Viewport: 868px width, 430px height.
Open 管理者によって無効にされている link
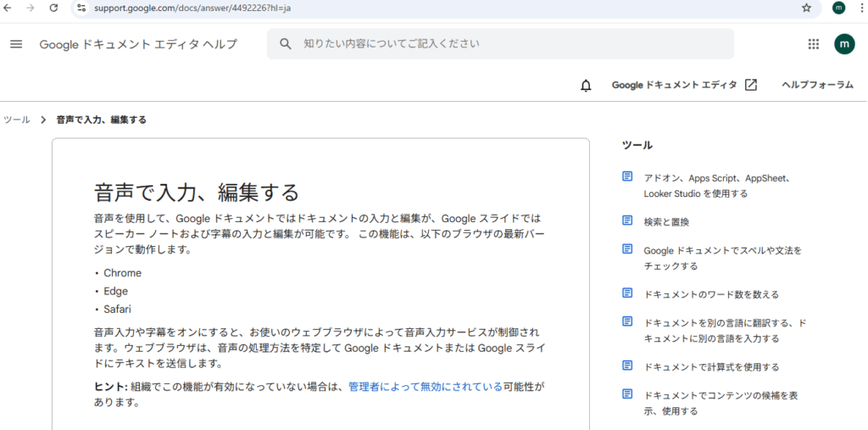click(425, 386)
